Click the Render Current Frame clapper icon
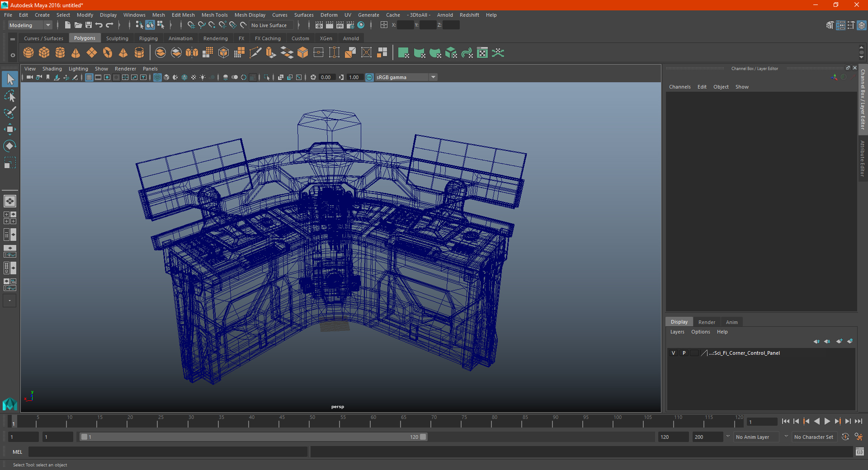The width and height of the screenshot is (868, 470). pyautogui.click(x=330, y=25)
